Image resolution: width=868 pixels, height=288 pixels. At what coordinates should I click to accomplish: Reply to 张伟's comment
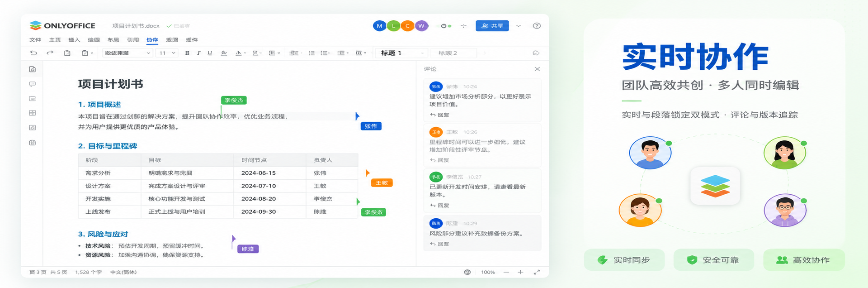pos(440,115)
